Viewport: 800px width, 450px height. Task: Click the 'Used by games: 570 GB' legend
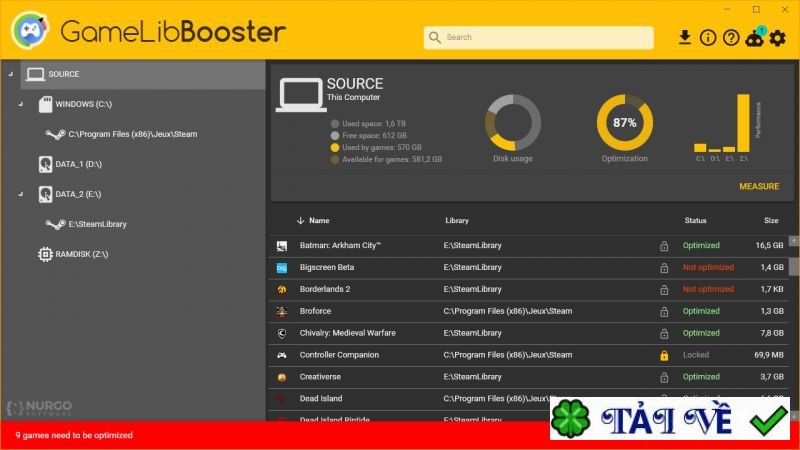point(376,147)
